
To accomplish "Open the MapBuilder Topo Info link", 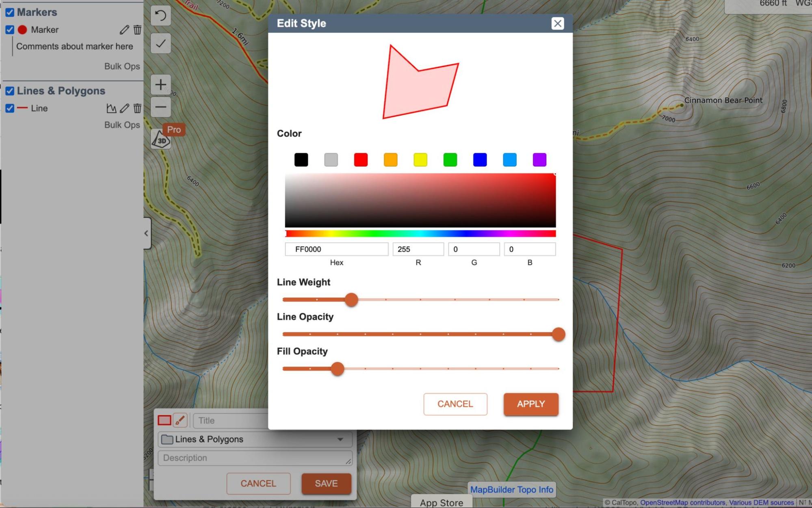I will tap(511, 489).
